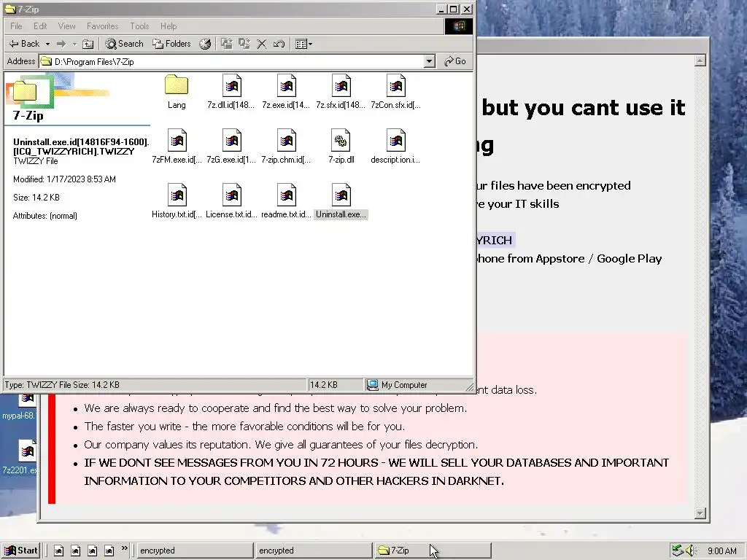The height and width of the screenshot is (560, 747).
Task: Select the encrypted 7z.sfx.id file
Action: click(341, 92)
